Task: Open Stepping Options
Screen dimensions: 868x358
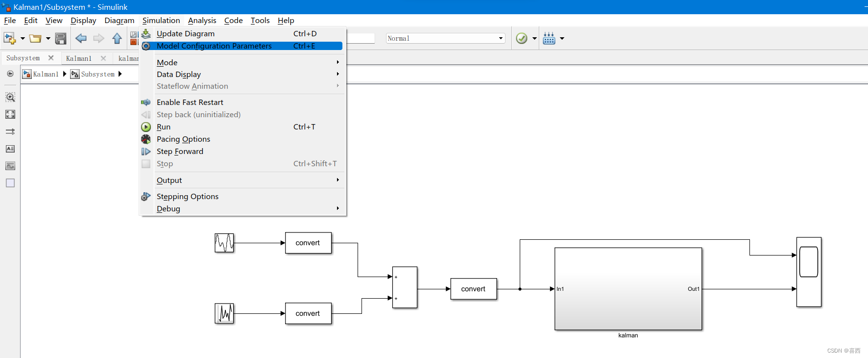Action: coord(242,196)
